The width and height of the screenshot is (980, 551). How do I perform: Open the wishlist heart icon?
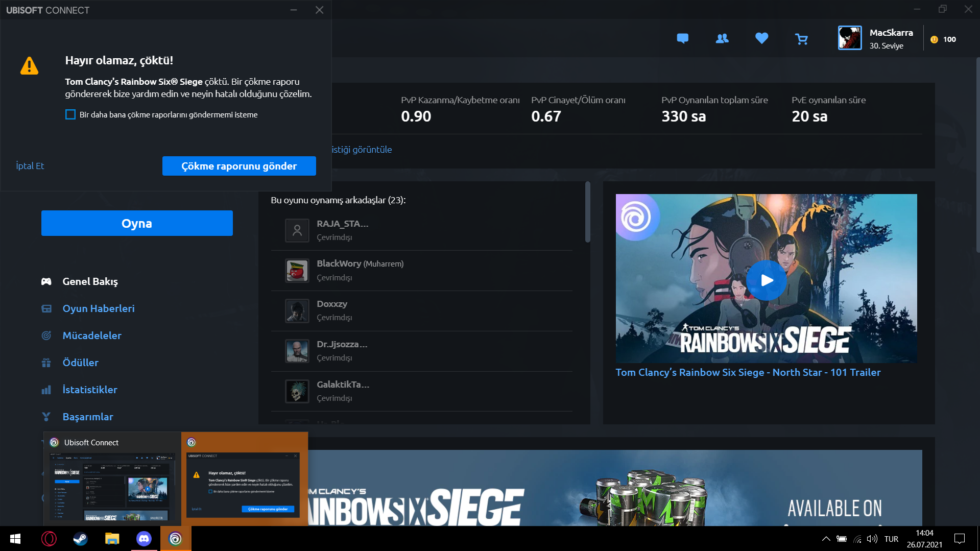[x=761, y=38]
